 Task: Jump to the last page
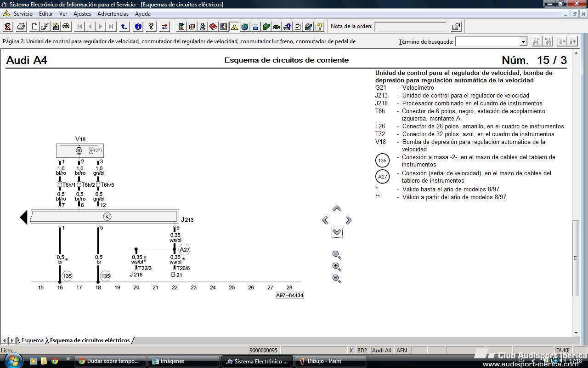coord(111,27)
